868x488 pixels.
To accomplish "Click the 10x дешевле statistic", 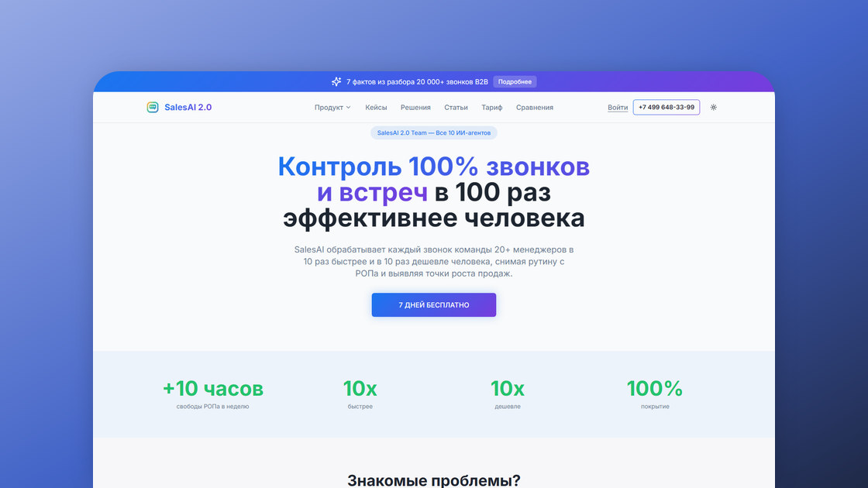I will (507, 394).
